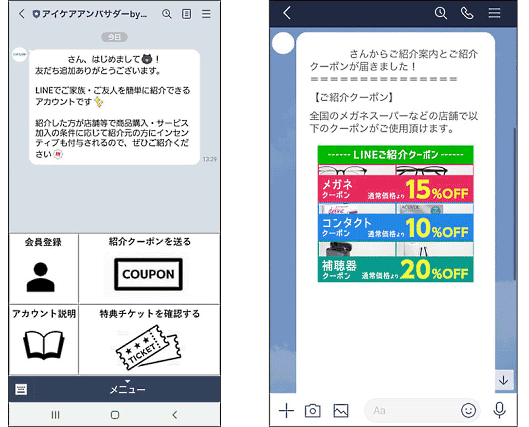Open アカウント説明 book tile

tap(44, 340)
